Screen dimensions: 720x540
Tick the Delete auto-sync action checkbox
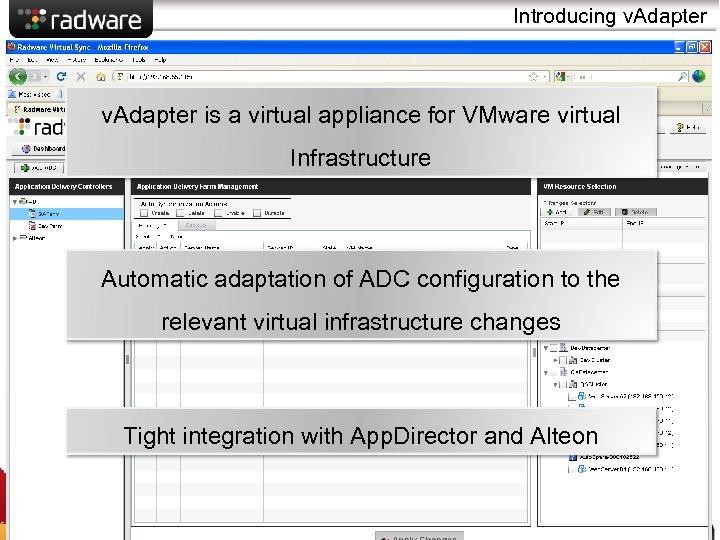180,213
